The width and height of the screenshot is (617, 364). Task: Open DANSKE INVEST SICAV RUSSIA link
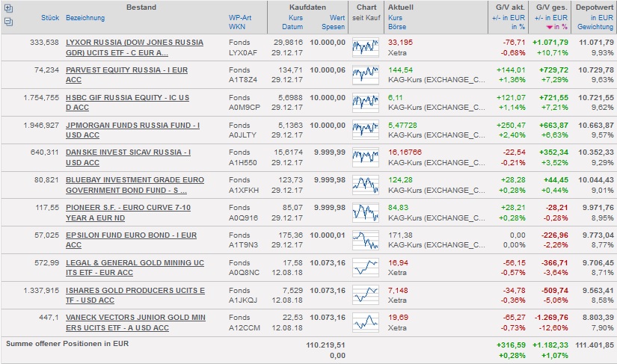pos(129,157)
